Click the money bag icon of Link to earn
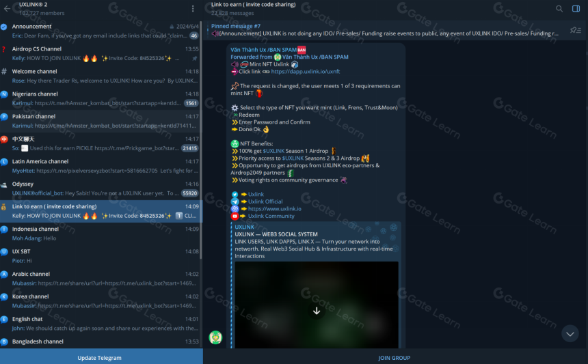Screen dimensions: 588x364 (x=3, y=207)
